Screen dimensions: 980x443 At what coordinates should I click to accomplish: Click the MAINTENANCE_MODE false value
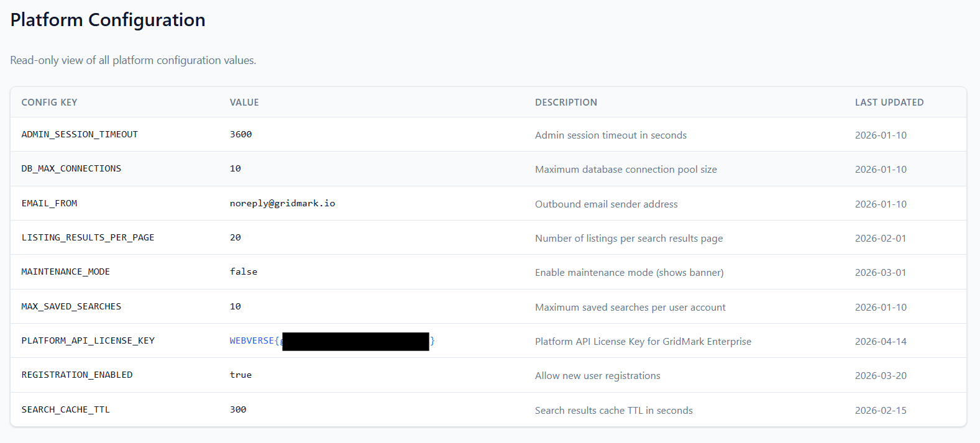click(243, 272)
